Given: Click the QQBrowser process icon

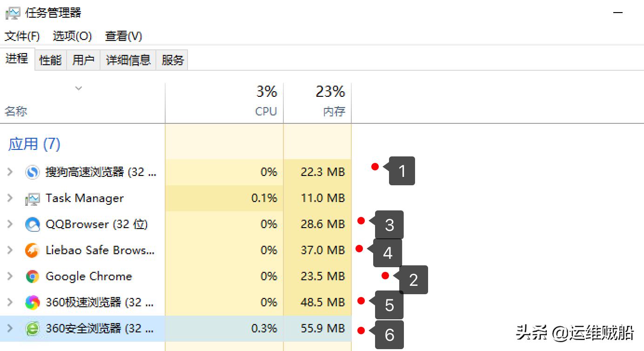Looking at the screenshot, I should [x=33, y=224].
